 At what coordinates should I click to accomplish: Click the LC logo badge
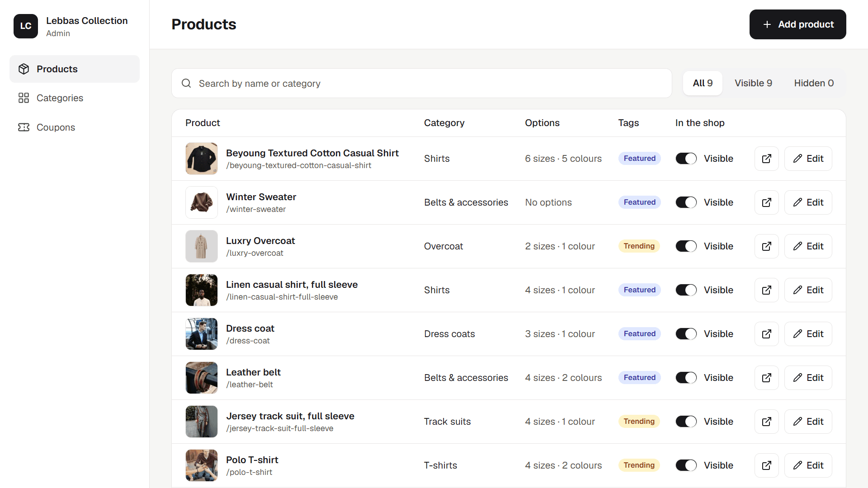(26, 26)
